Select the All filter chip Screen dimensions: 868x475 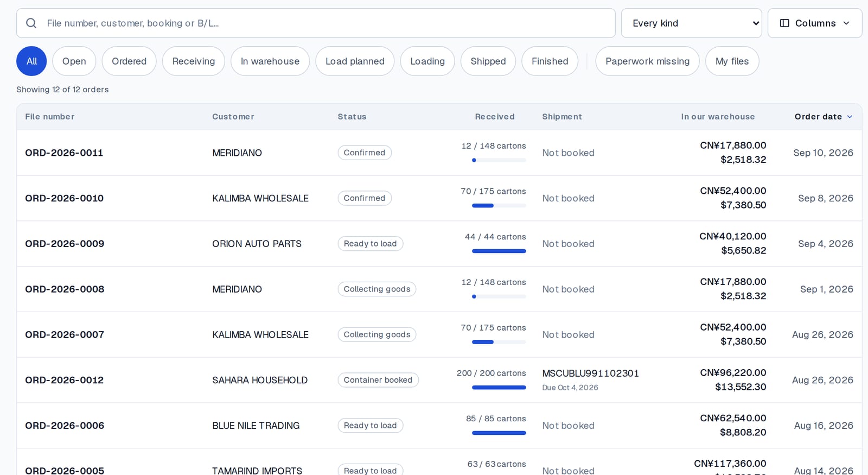[31, 61]
